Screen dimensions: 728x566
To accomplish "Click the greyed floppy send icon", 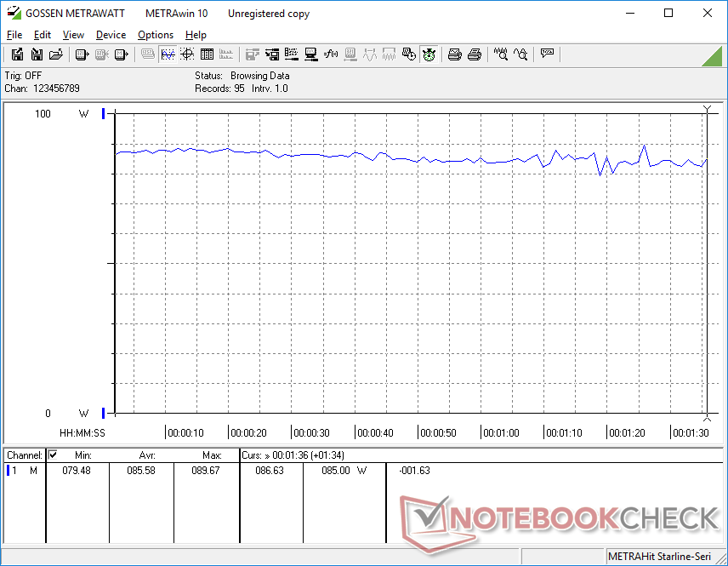I will [x=252, y=54].
